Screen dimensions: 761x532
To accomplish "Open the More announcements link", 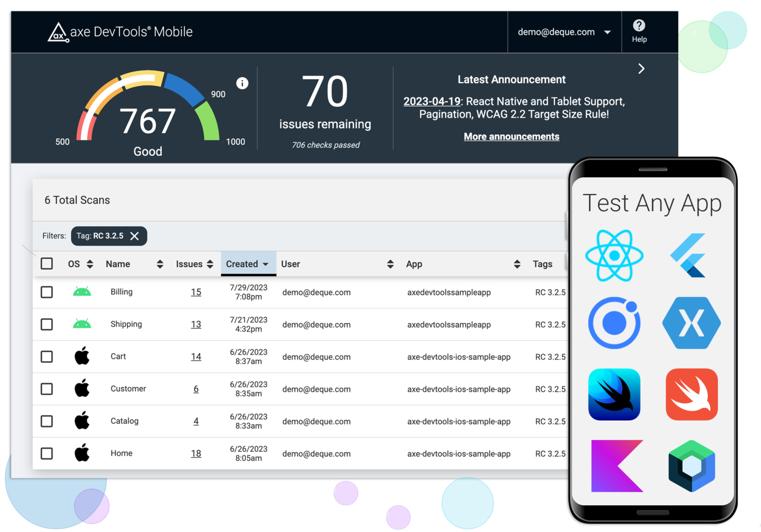I will click(x=511, y=137).
